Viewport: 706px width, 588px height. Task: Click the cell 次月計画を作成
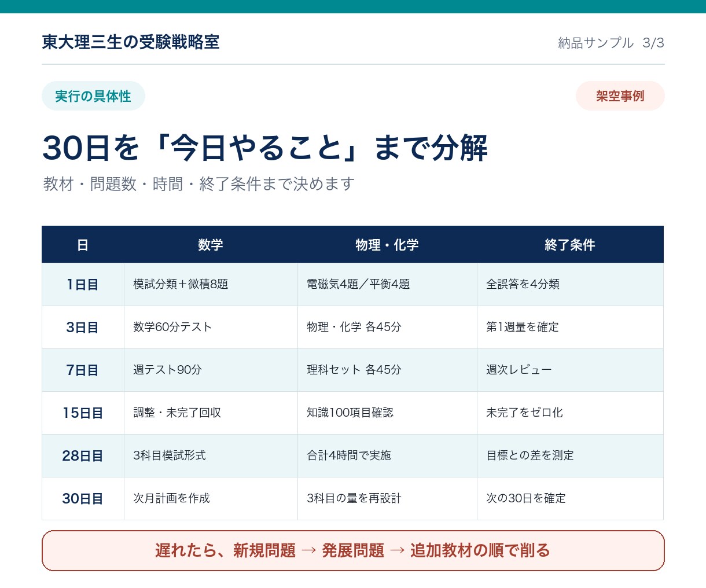[x=211, y=499]
